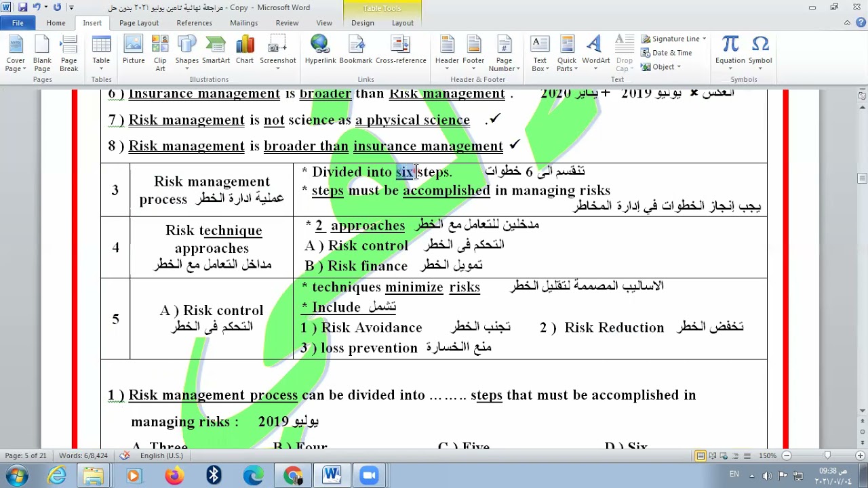This screenshot has height=488, width=868.
Task: Switch to Draft view
Action: tap(747, 455)
